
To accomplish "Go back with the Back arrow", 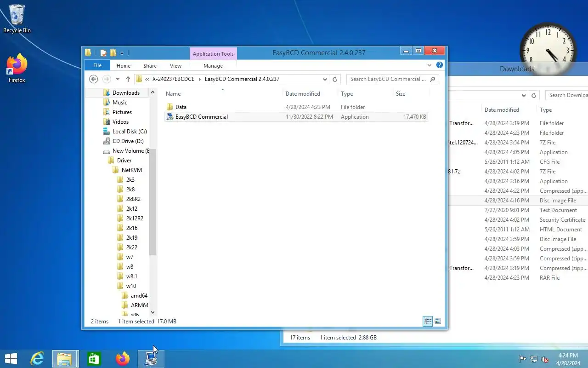I will [94, 79].
